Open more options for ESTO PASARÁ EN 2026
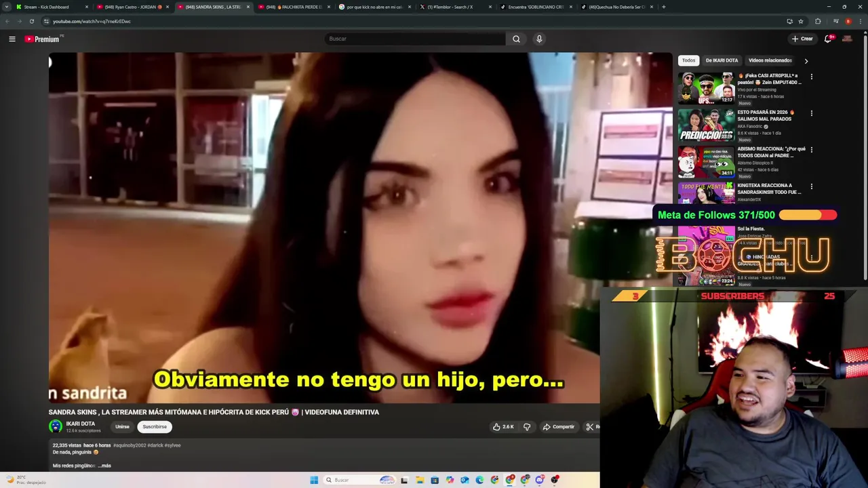Image resolution: width=868 pixels, height=488 pixels. 811,113
